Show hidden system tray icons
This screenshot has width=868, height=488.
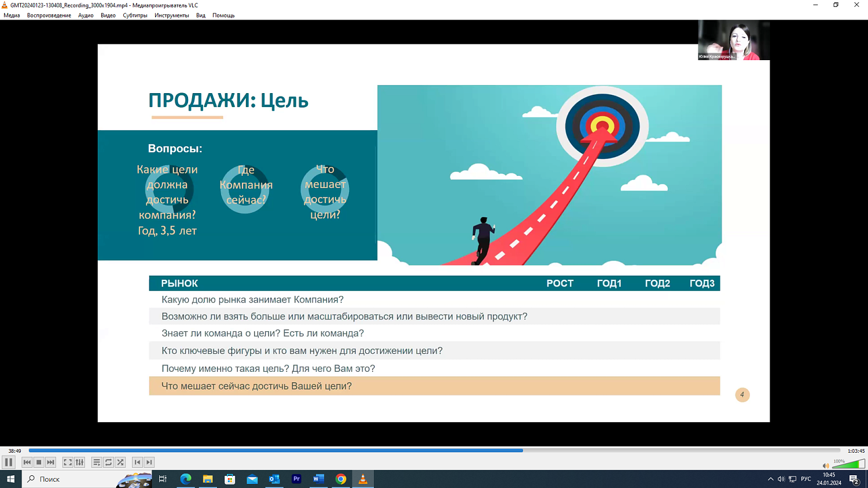click(770, 479)
